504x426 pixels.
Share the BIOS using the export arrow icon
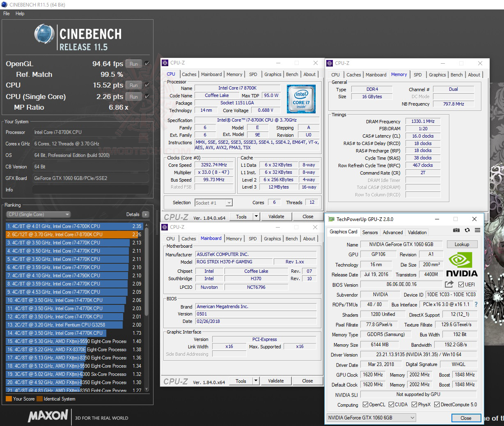point(449,284)
